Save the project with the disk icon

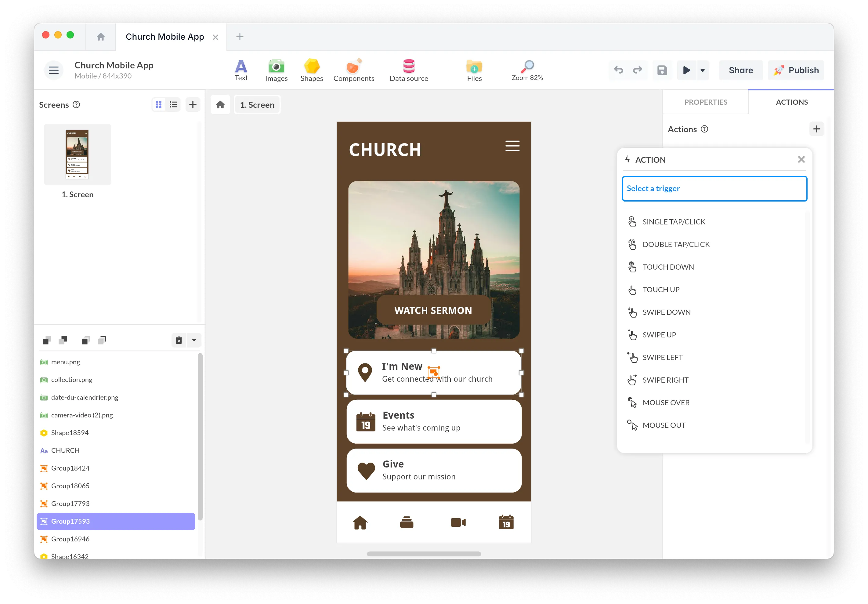point(662,70)
